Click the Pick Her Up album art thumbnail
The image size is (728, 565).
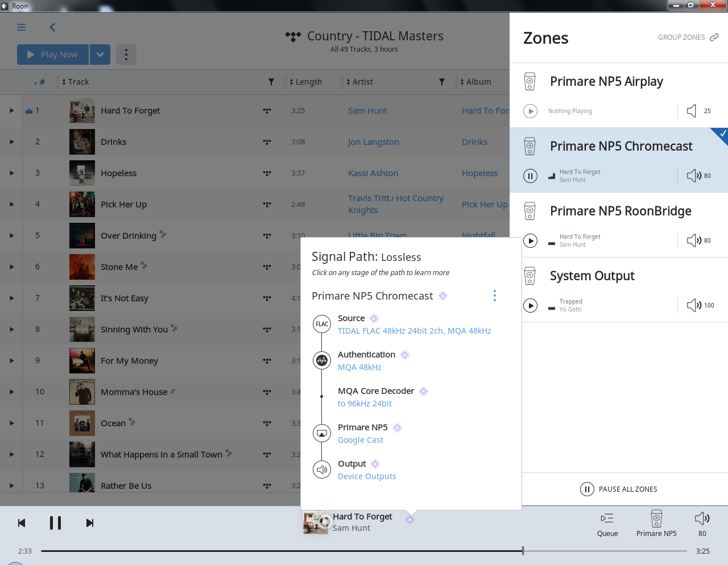pos(82,205)
